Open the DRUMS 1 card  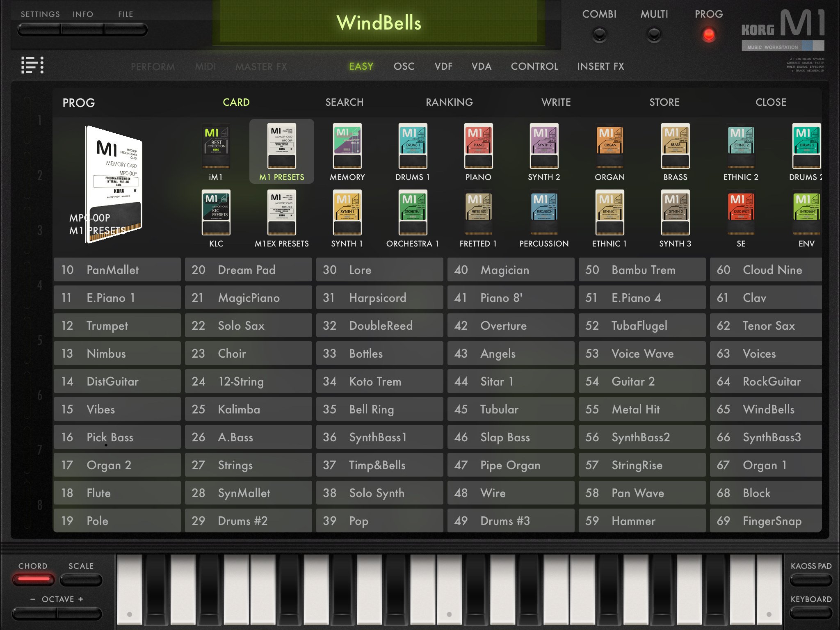413,152
